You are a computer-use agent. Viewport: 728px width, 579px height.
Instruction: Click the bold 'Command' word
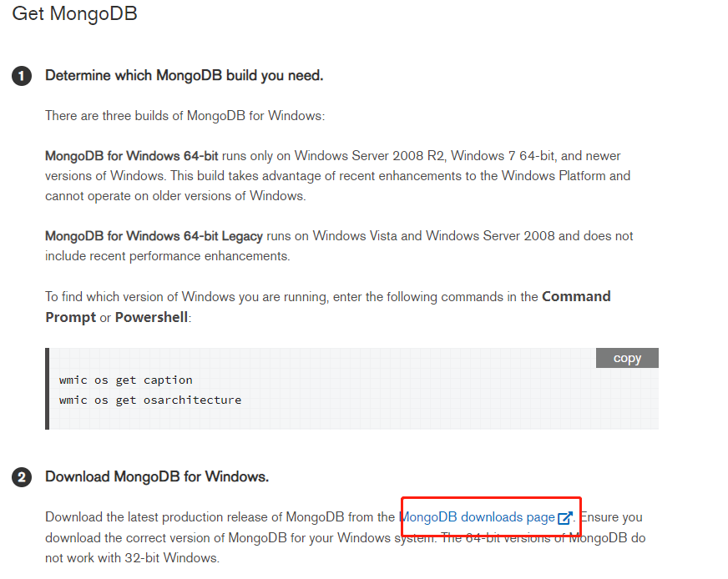coord(576,296)
